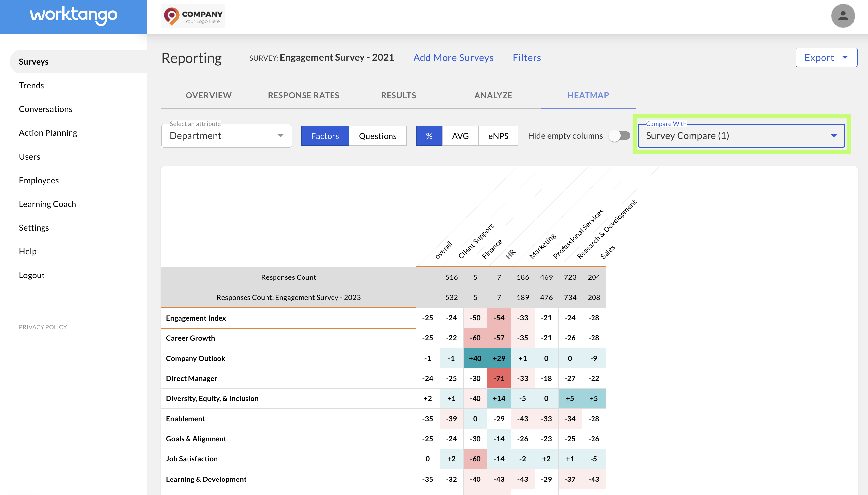This screenshot has width=868, height=495.
Task: Click the HR column header
Action: tap(510, 254)
